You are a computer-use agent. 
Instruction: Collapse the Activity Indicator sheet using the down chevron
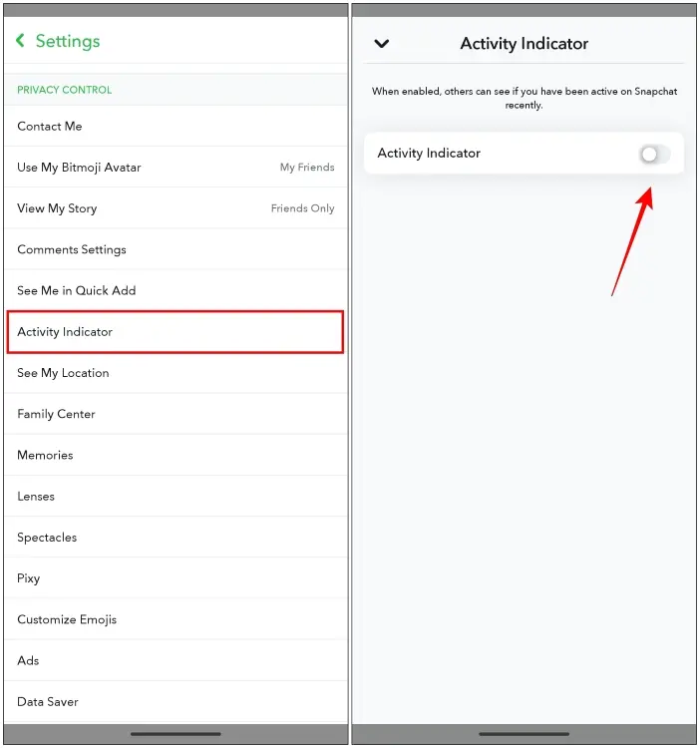click(382, 44)
